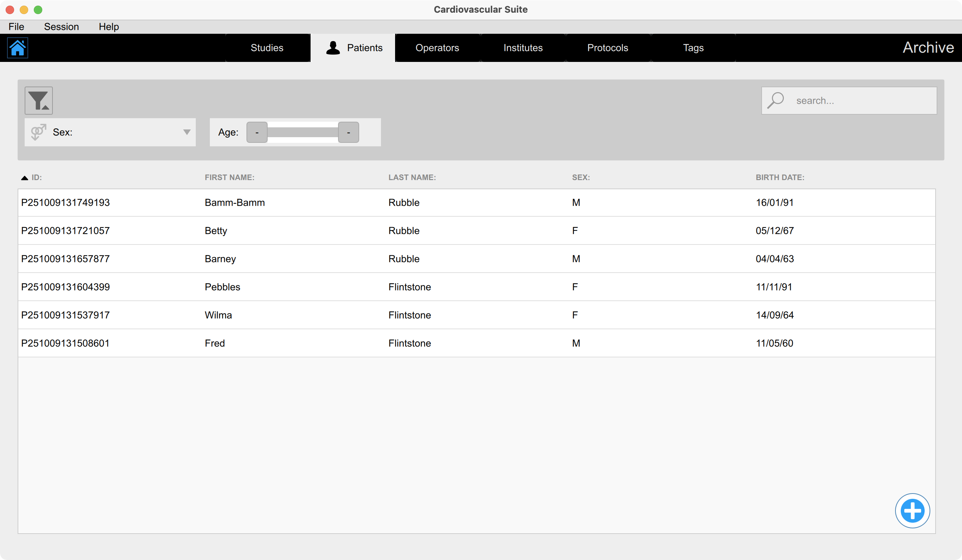Open the Operators tab
The width and height of the screenshot is (962, 560).
[437, 48]
